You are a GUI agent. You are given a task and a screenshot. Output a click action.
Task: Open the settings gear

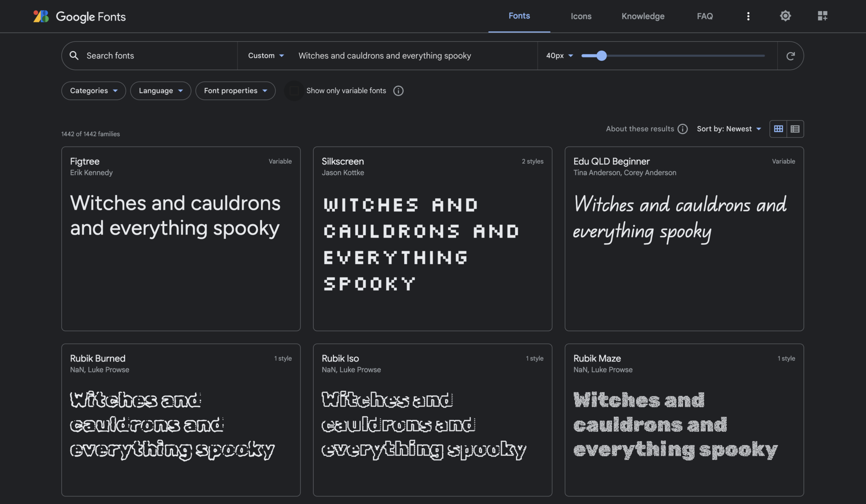(785, 16)
